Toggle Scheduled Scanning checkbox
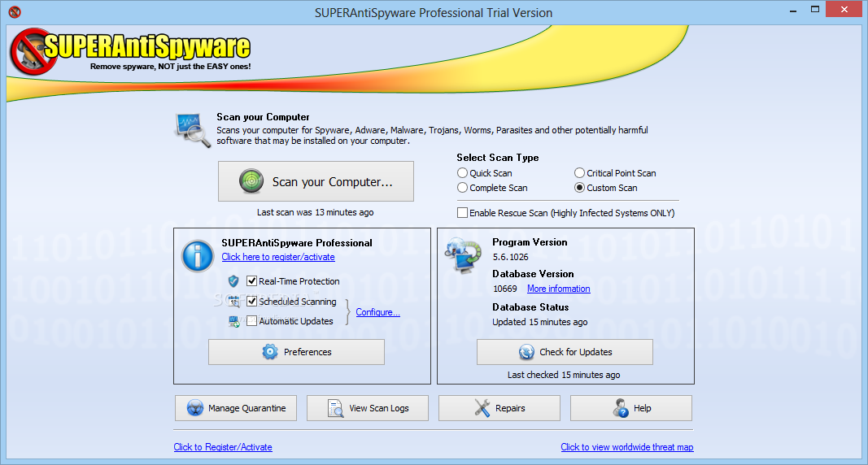Screen dimensions: 868x465 (252, 302)
